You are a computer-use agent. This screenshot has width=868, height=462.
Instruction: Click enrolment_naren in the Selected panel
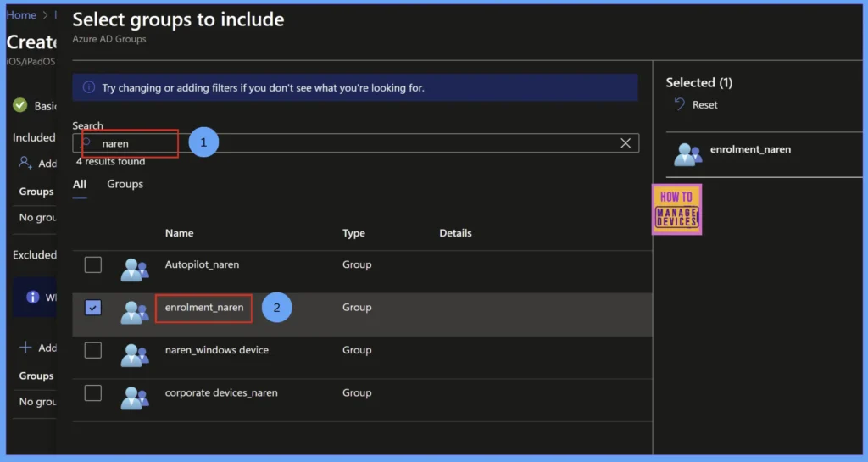(751, 149)
